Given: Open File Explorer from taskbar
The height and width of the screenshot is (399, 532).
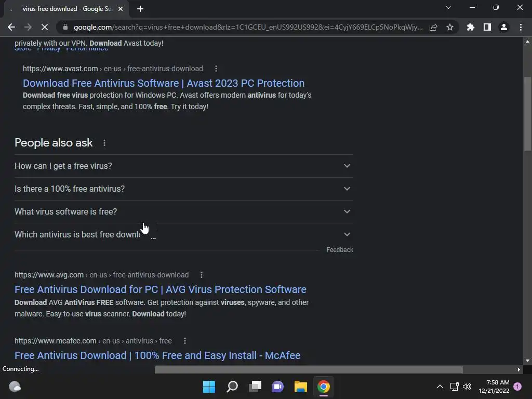Looking at the screenshot, I should [301, 387].
